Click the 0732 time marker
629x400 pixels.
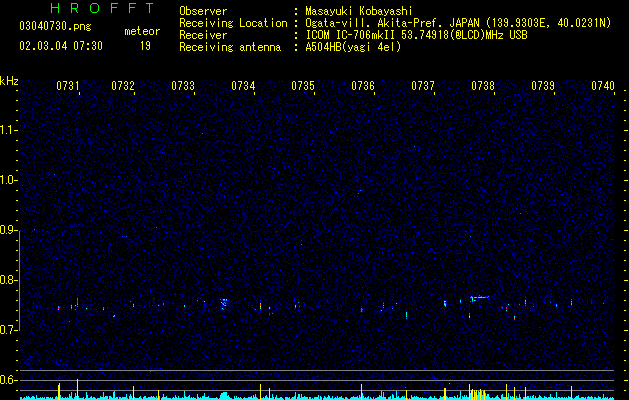coord(123,86)
